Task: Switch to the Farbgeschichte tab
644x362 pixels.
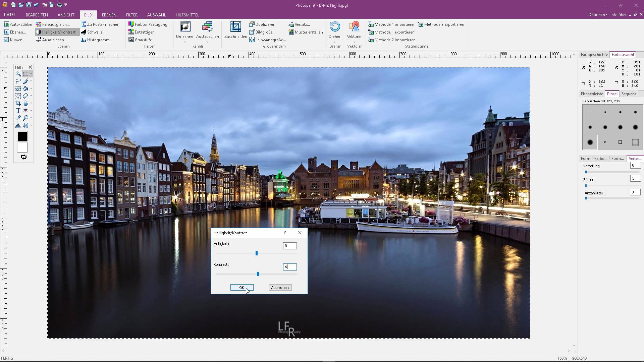Action: tap(594, 54)
